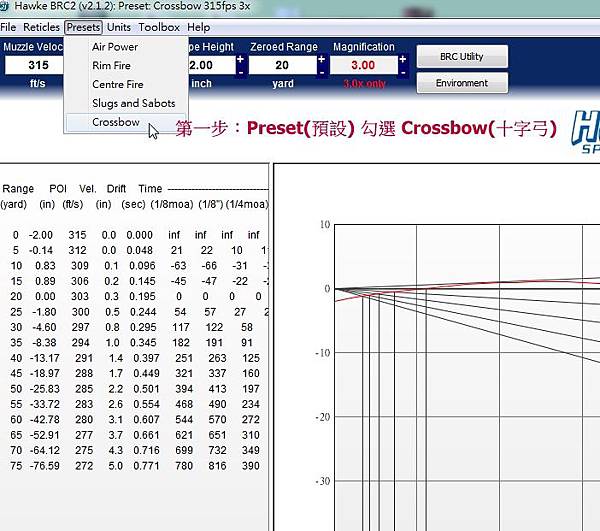Click POI value -8.38 in 35 yard row
The height and width of the screenshot is (531, 600).
(x=45, y=343)
